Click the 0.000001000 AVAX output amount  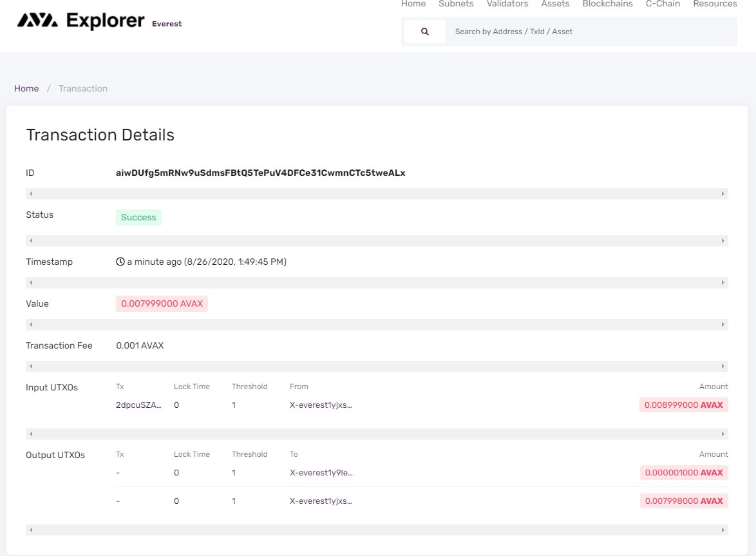pyautogui.click(x=684, y=473)
